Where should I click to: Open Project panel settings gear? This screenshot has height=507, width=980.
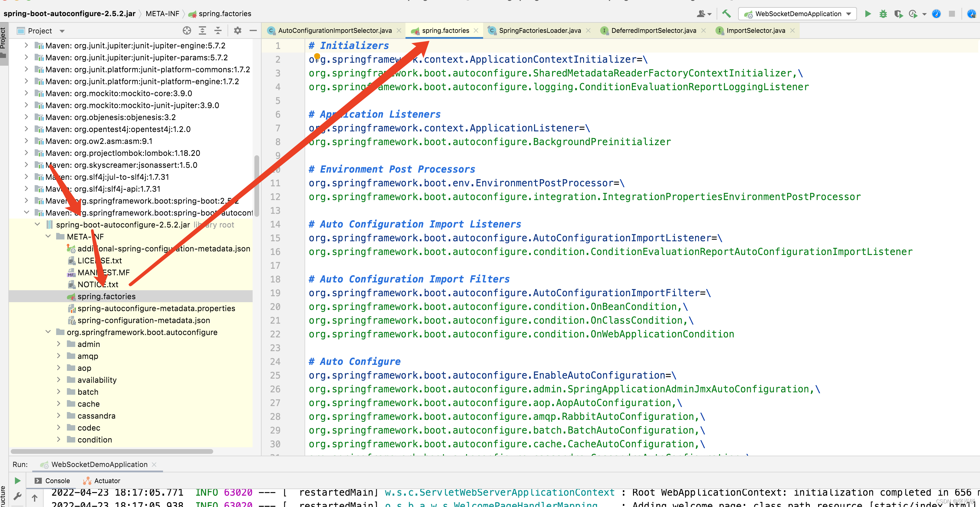(x=238, y=30)
